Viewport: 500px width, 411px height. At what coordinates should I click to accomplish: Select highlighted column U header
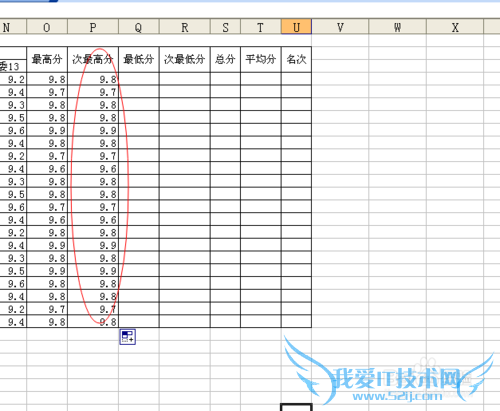(296, 27)
